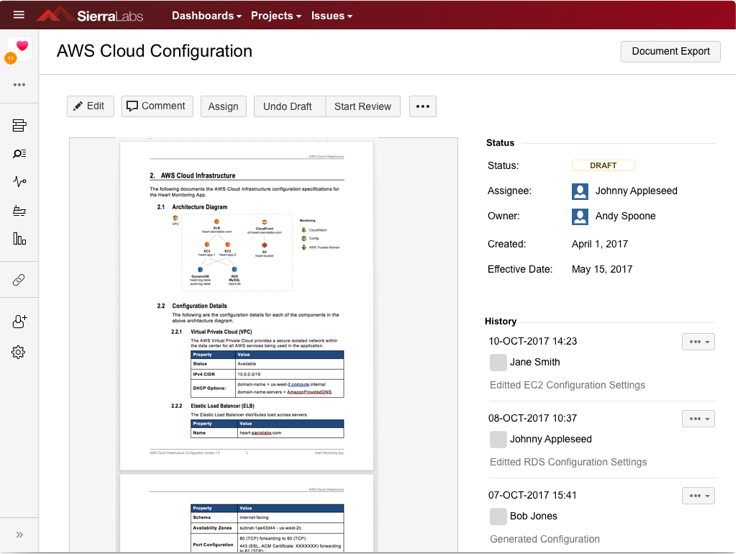Open the Issues menu

[331, 15]
